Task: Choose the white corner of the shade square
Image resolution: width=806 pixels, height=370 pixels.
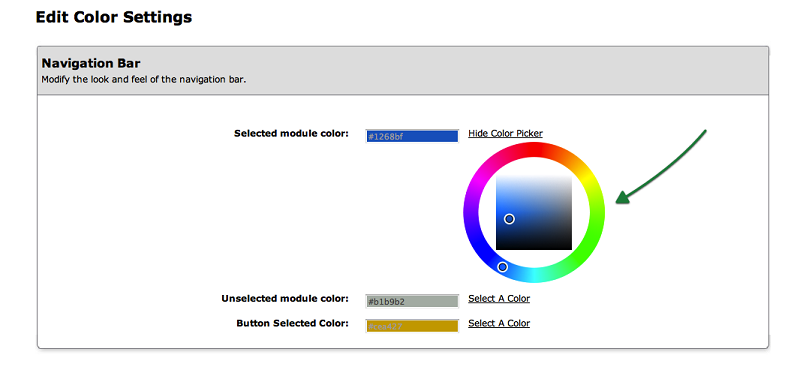Action: coord(569,178)
